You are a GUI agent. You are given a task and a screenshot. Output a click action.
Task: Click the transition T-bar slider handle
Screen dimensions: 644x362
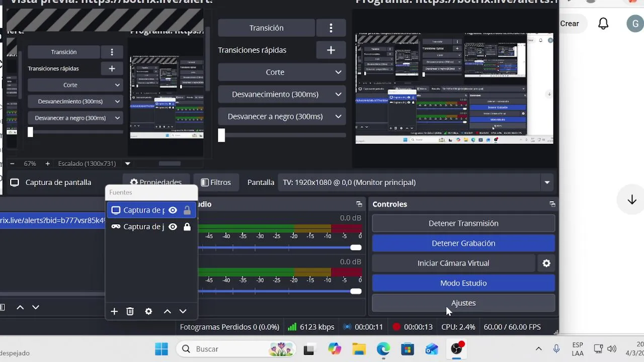221,135
